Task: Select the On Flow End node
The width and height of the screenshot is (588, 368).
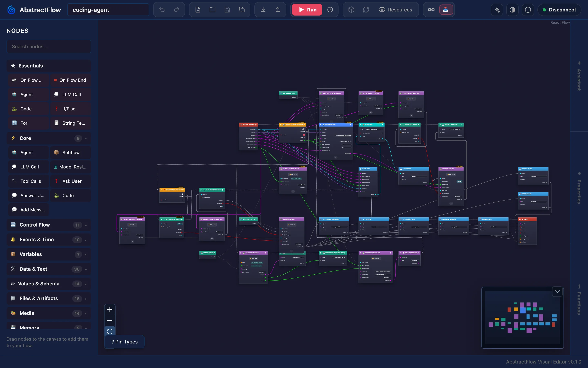Action: coord(71,80)
